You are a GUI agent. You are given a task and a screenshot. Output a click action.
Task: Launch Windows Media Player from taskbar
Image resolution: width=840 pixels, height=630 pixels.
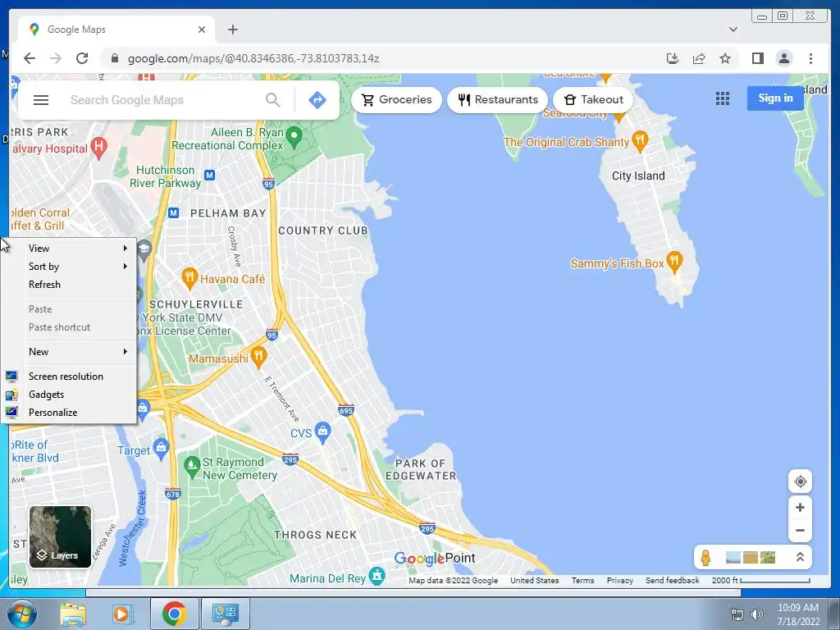click(x=121, y=614)
